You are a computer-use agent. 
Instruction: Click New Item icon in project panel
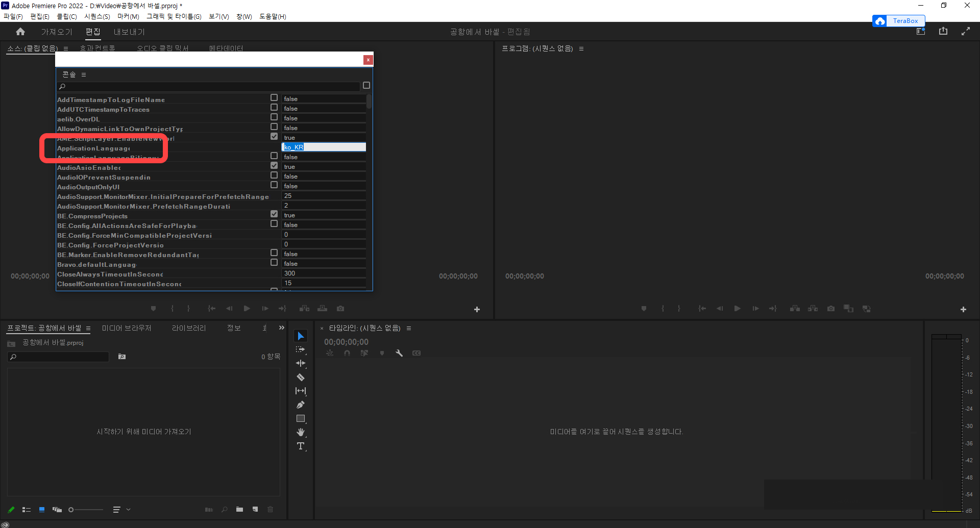[x=255, y=509]
